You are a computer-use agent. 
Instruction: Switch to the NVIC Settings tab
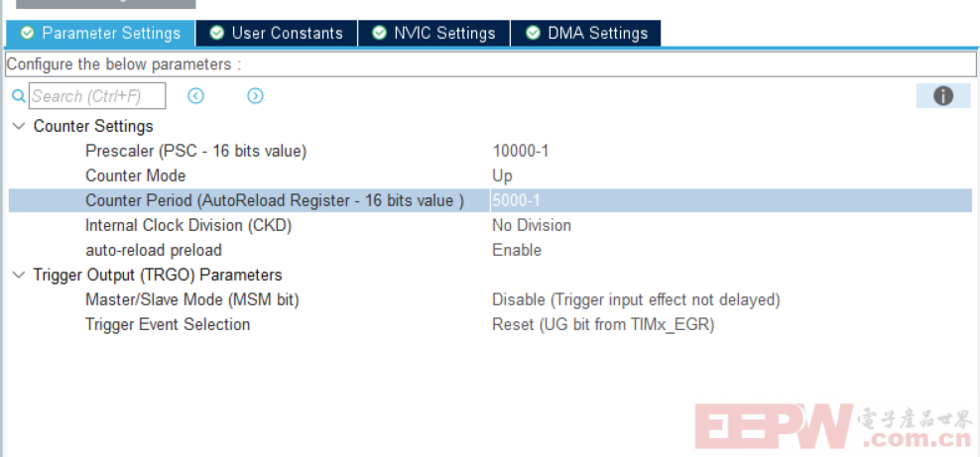(x=443, y=34)
